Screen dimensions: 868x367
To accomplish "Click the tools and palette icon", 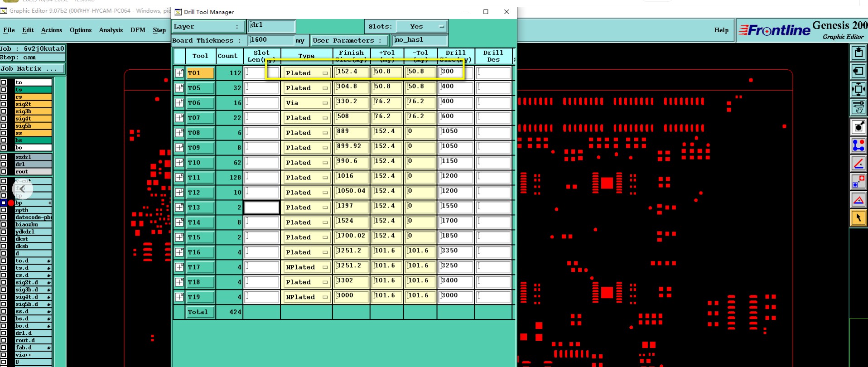I will [x=858, y=107].
